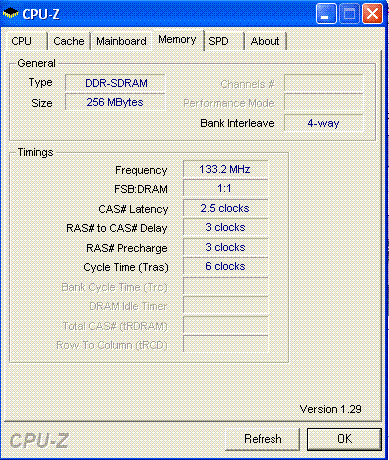Click the empty Row To Column (tRCD) field
389x460 pixels.
pyautogui.click(x=225, y=344)
